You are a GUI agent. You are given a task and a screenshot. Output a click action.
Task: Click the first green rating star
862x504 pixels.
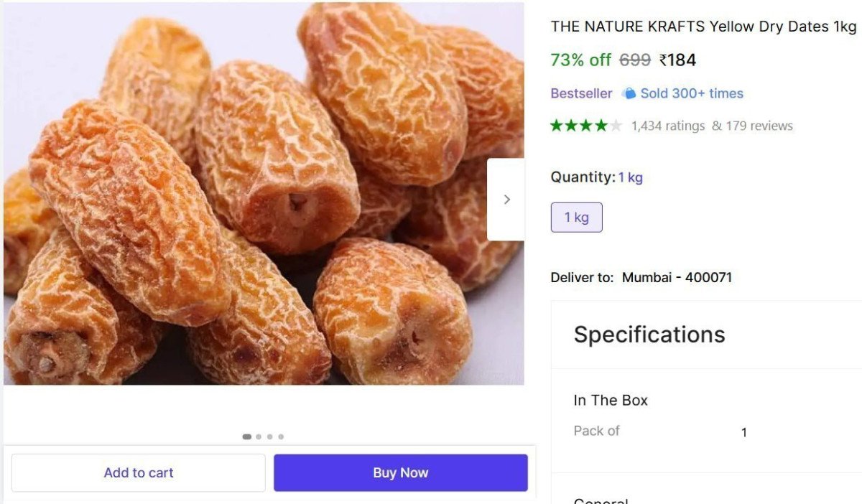click(x=557, y=125)
